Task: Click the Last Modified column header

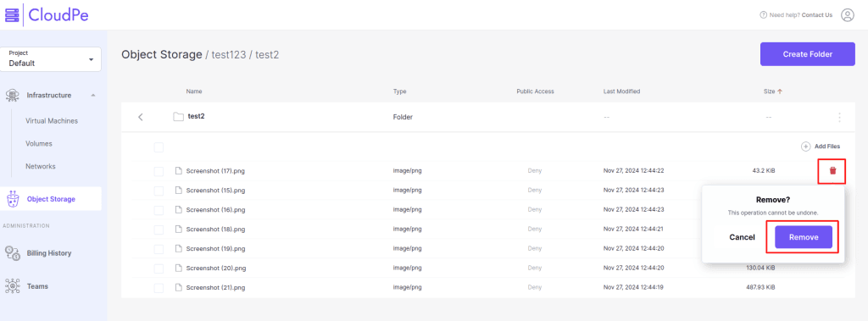Action: pyautogui.click(x=621, y=91)
